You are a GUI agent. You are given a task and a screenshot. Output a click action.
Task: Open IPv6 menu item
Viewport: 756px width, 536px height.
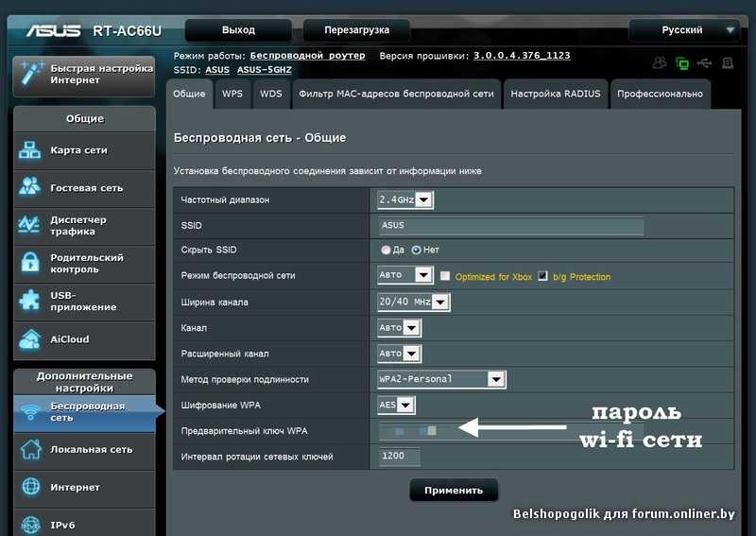coord(84,523)
